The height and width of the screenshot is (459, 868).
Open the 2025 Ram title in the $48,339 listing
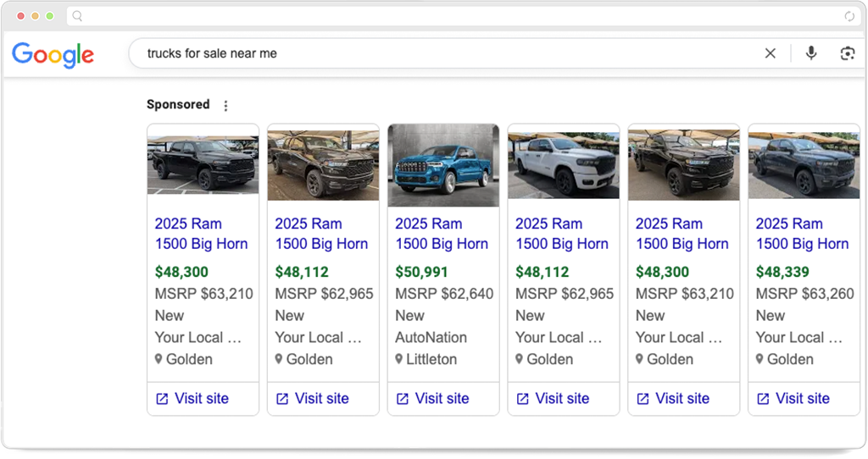[x=802, y=234]
